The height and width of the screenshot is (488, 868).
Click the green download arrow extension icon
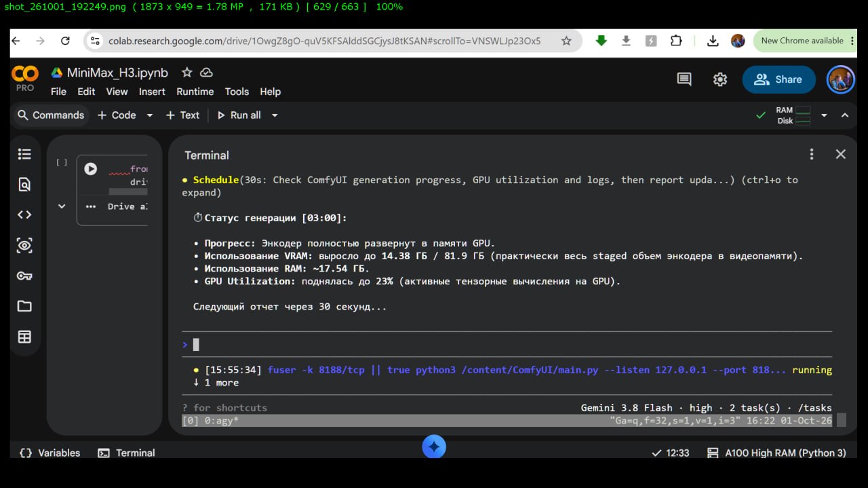click(x=601, y=41)
